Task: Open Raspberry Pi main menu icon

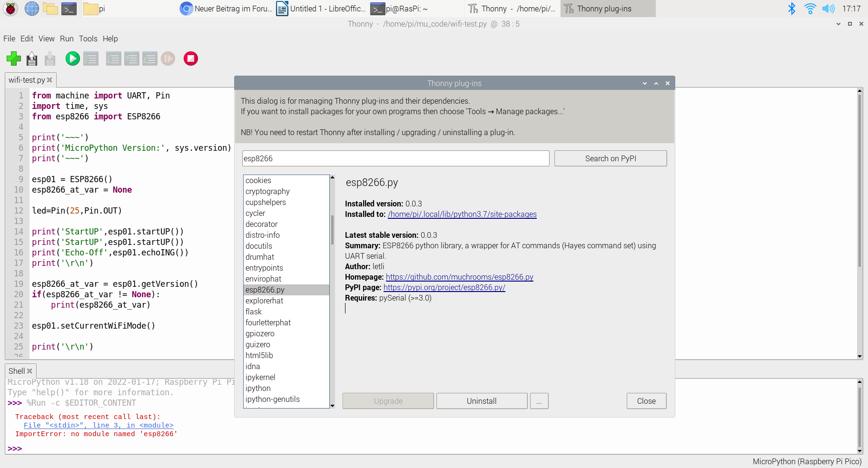Action: (10, 9)
